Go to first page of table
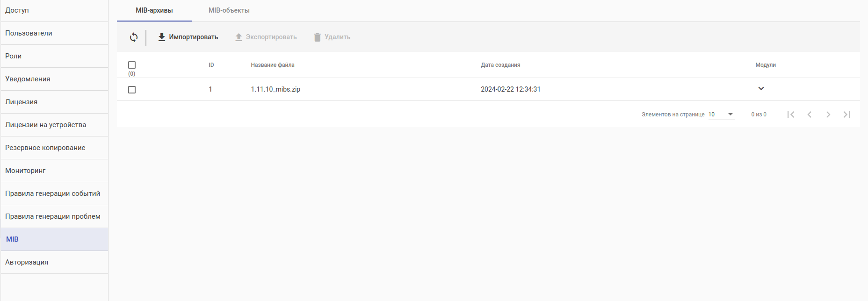This screenshot has width=868, height=301. click(791, 115)
